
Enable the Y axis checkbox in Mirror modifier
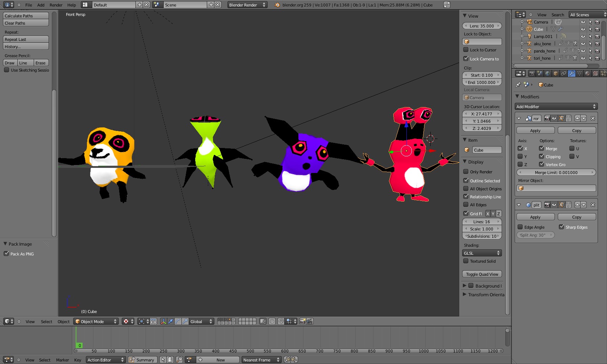tap(521, 156)
